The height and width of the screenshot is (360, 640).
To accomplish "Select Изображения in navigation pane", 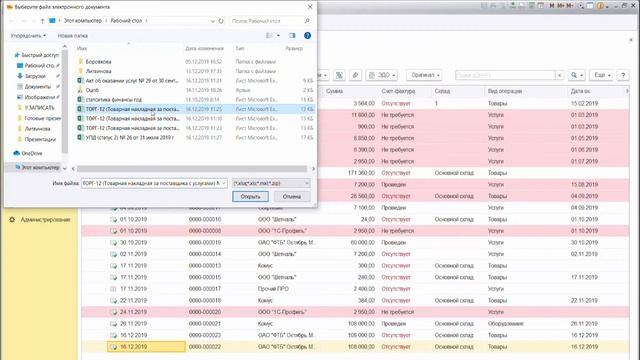I will [x=40, y=97].
